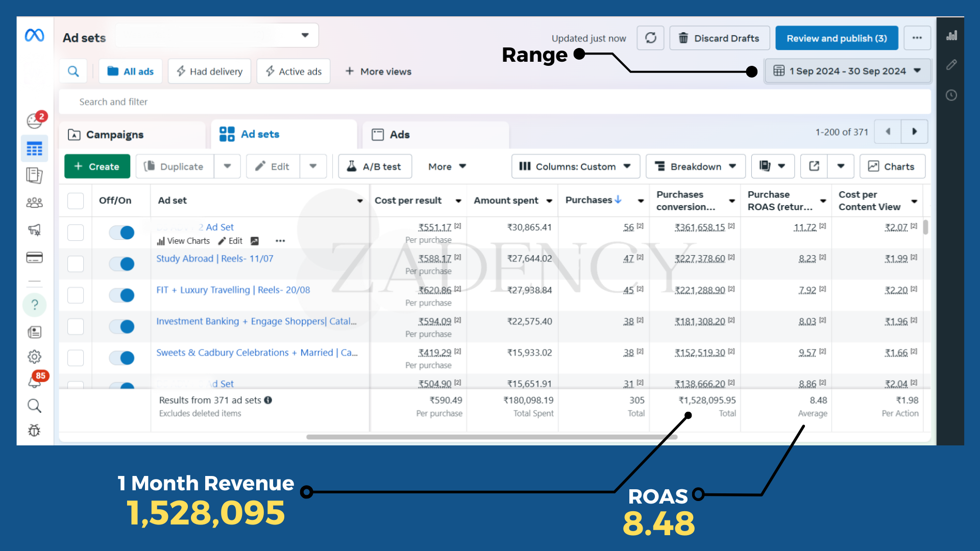The height and width of the screenshot is (551, 980).
Task: Click the export share icon
Action: click(814, 166)
